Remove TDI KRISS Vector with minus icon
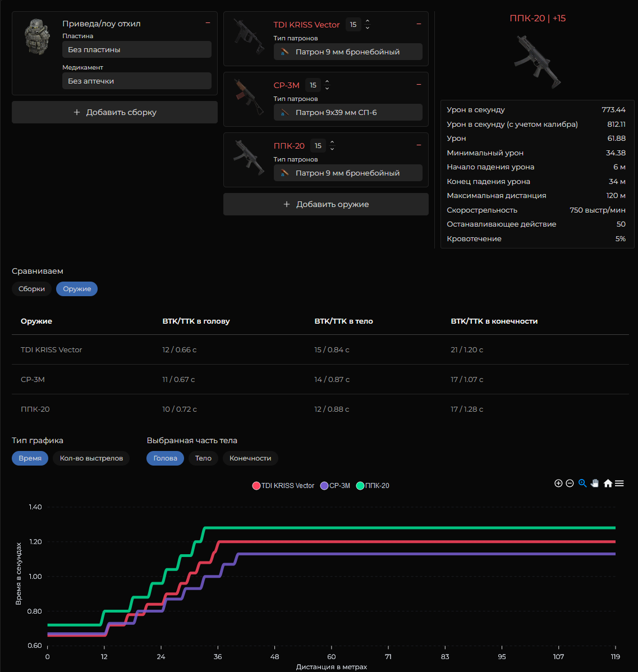The height and width of the screenshot is (672, 638). [x=419, y=24]
